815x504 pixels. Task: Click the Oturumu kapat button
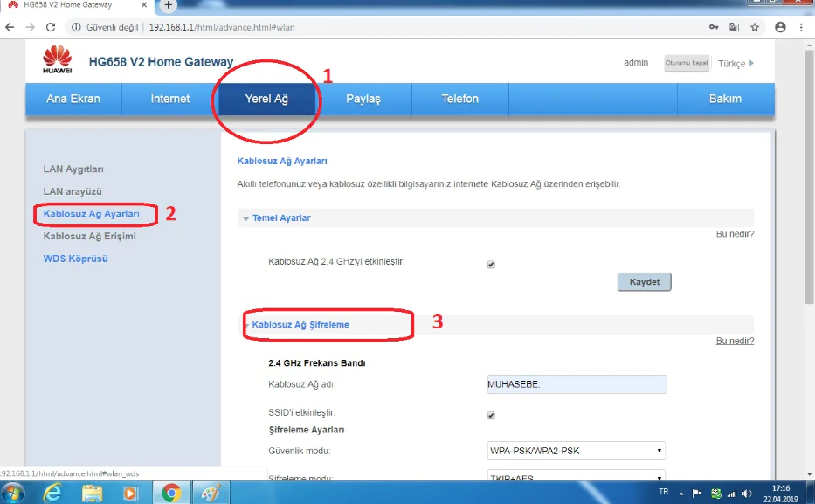pyautogui.click(x=687, y=63)
